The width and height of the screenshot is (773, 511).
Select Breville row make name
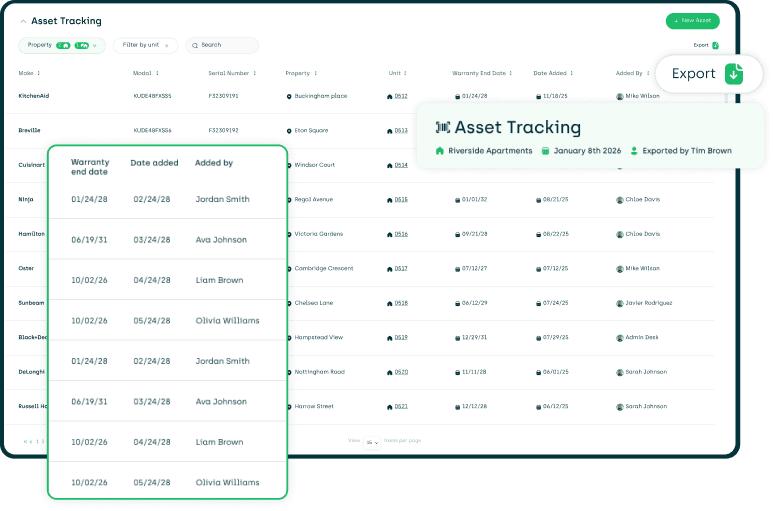(x=29, y=131)
